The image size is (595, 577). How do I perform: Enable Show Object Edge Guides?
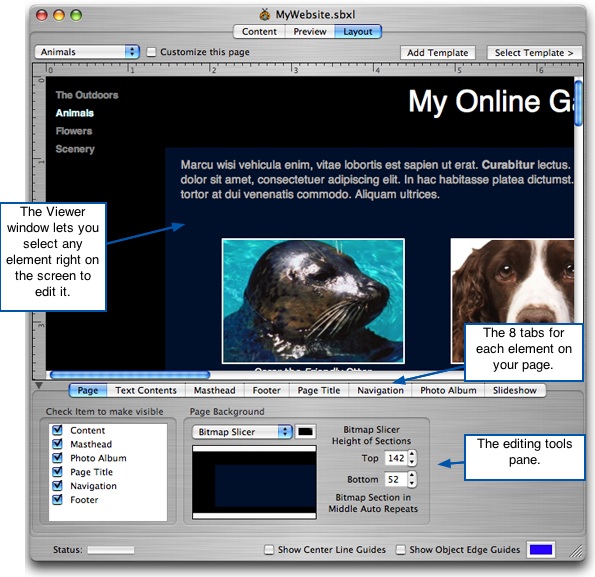point(400,550)
